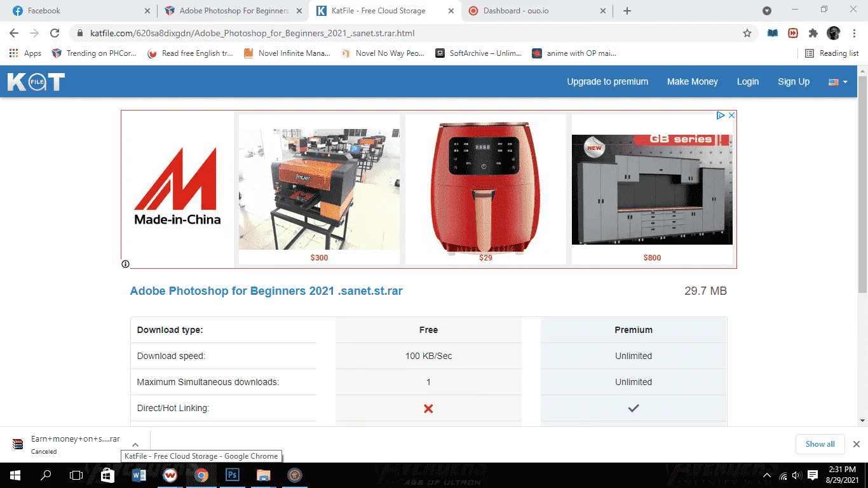The height and width of the screenshot is (488, 868).
Task: Click the AdChoices triangle icon
Action: click(x=721, y=116)
